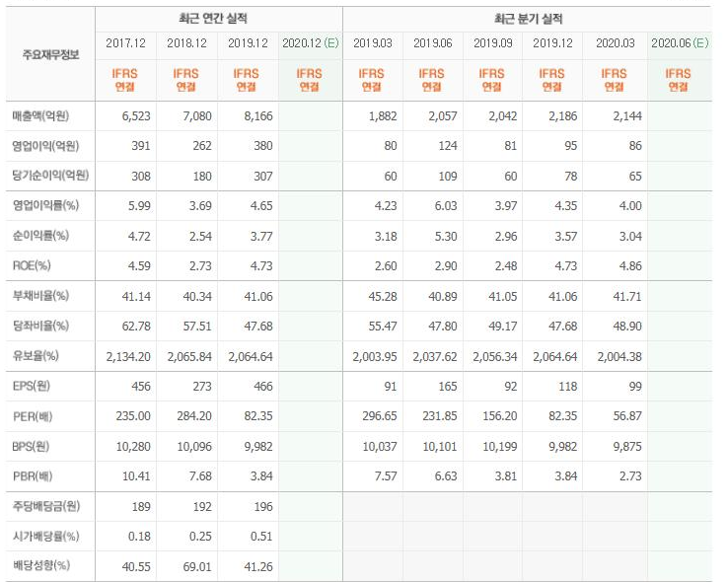Image resolution: width=728 pixels, height=582 pixels.
Task: Click the 2018.12 annual column header
Action: tap(186, 43)
